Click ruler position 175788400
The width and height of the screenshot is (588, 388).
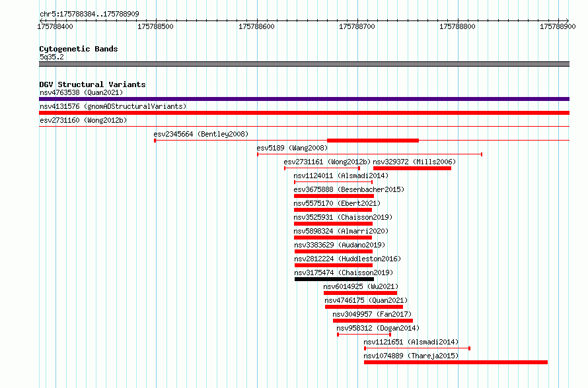[x=55, y=26]
